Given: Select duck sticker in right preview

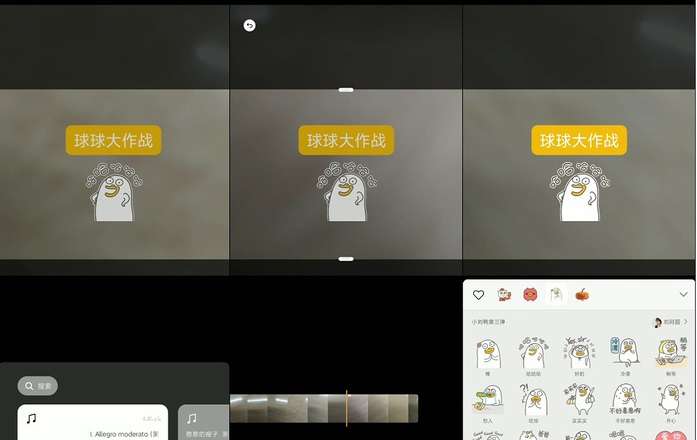Looking at the screenshot, I should (x=580, y=192).
